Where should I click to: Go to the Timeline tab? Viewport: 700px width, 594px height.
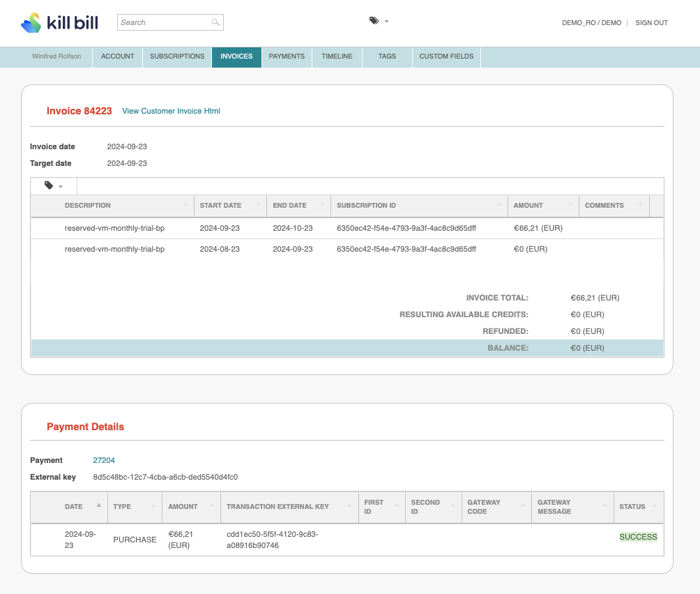point(337,56)
